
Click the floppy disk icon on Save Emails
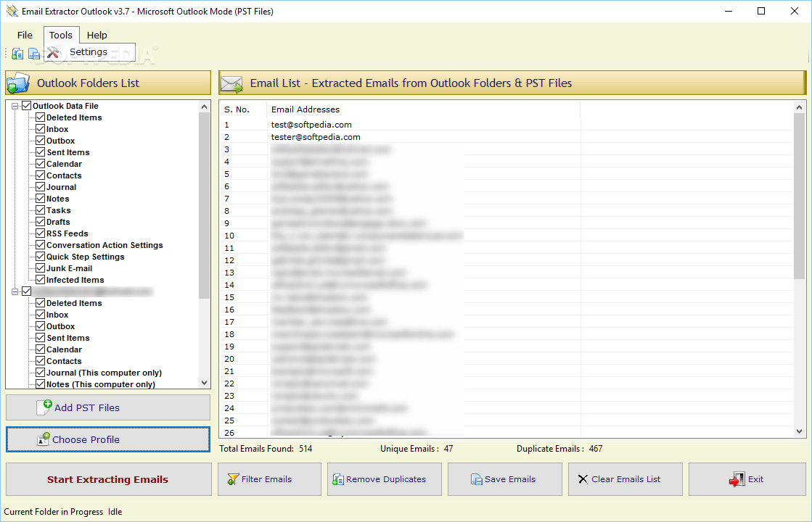[475, 479]
